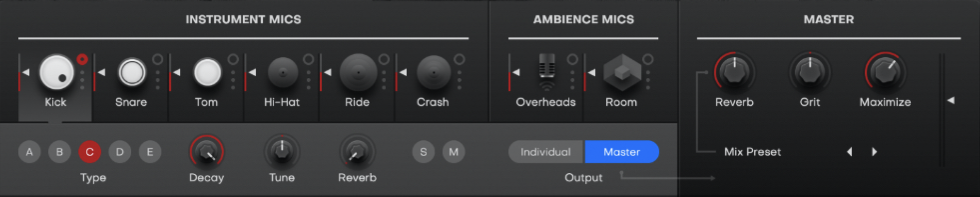Choose the Hi-Hat cymbal icon
This screenshot has width=980, height=197.
[282, 72]
